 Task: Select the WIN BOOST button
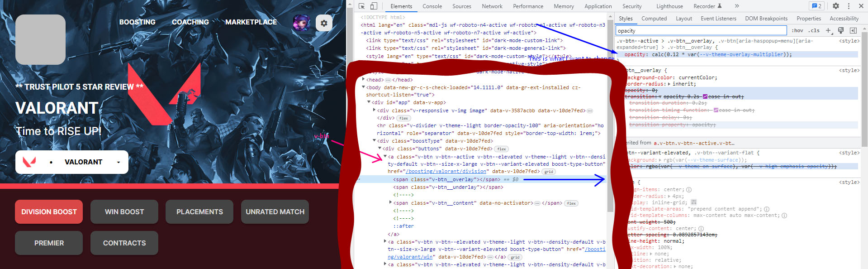point(124,211)
